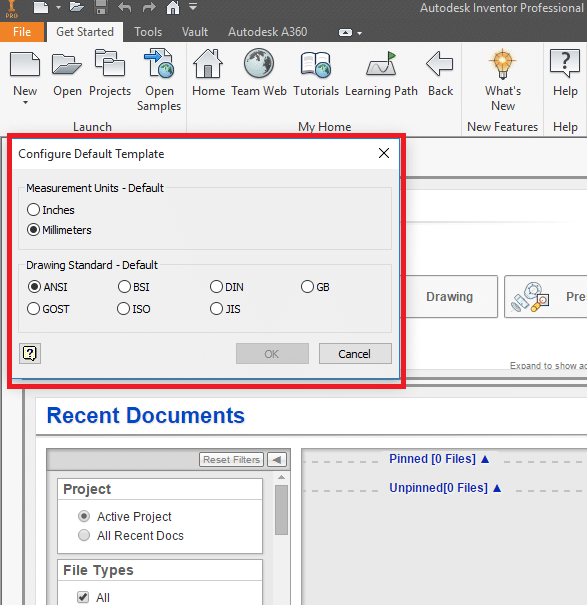Click the New Features panel label

tap(502, 127)
